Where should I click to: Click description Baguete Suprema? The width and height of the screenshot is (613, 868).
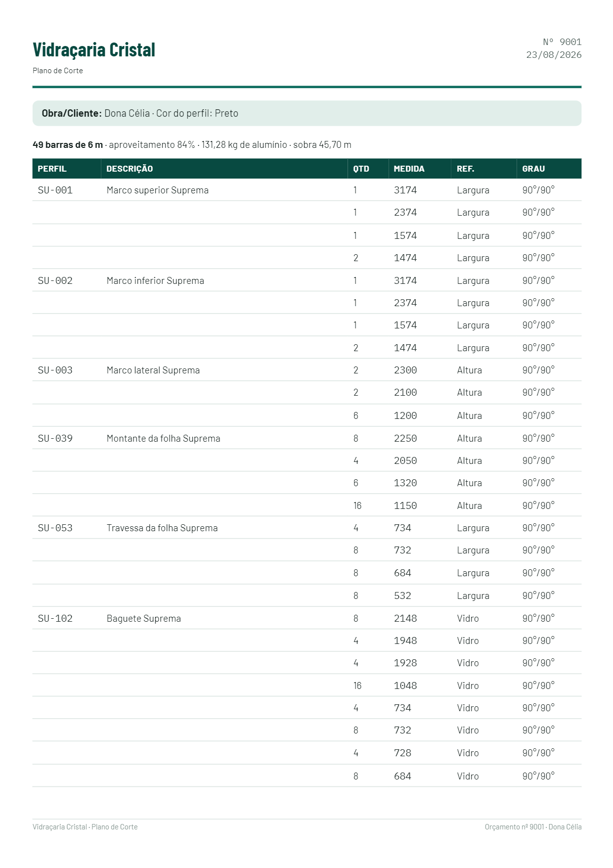pyautogui.click(x=144, y=619)
